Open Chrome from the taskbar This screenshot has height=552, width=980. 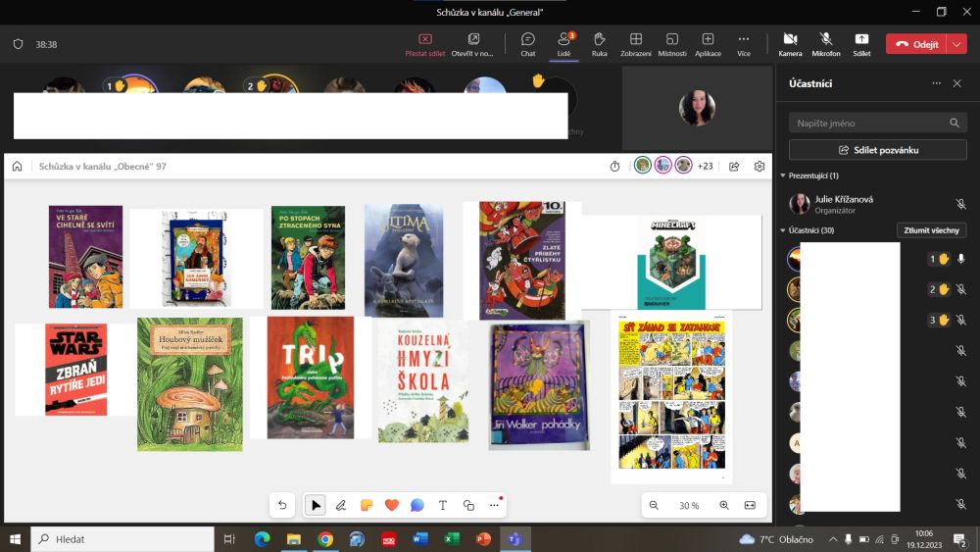(x=325, y=539)
